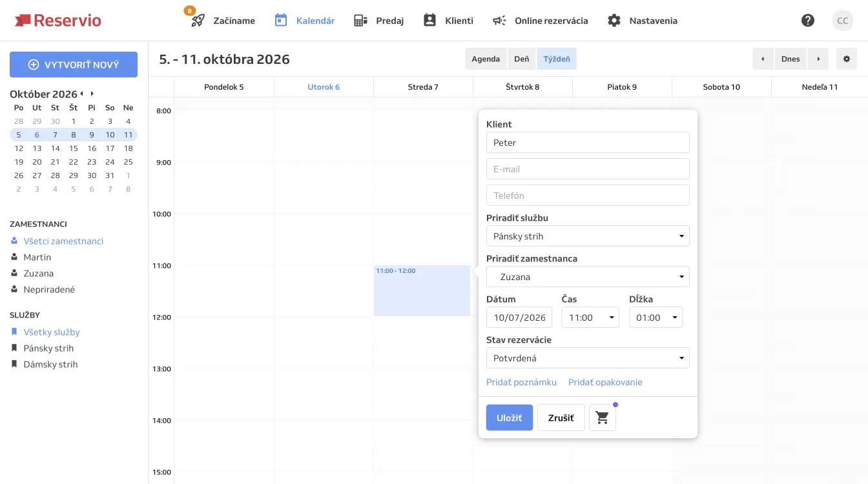
Task: Switch to Týždeň view
Action: (x=557, y=59)
